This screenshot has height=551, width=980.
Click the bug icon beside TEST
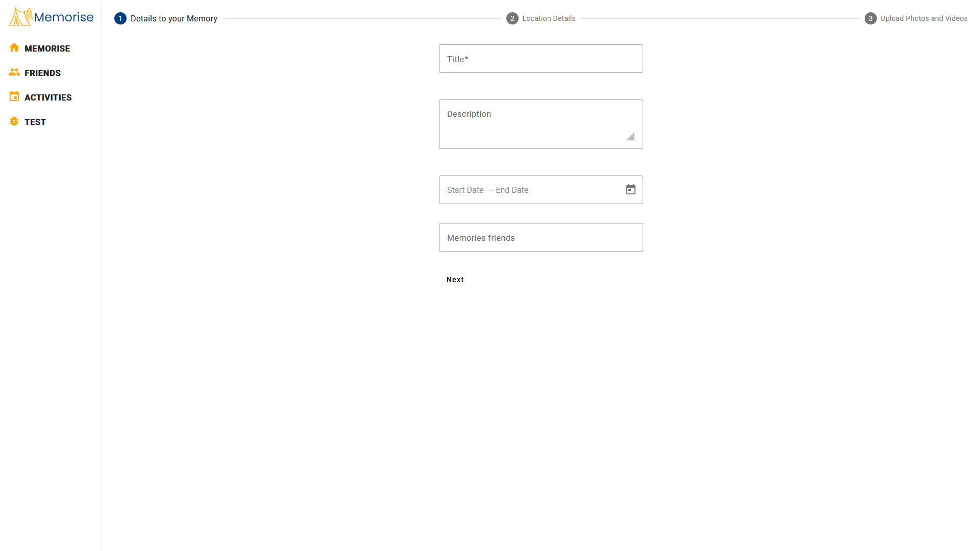tap(14, 121)
